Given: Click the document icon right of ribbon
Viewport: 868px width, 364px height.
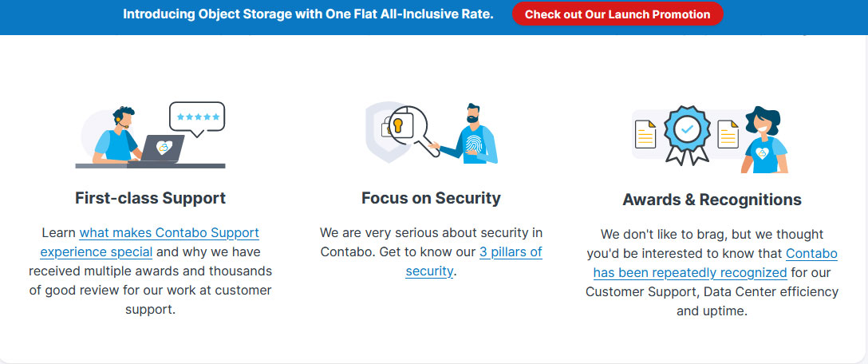Looking at the screenshot, I should coord(728,134).
